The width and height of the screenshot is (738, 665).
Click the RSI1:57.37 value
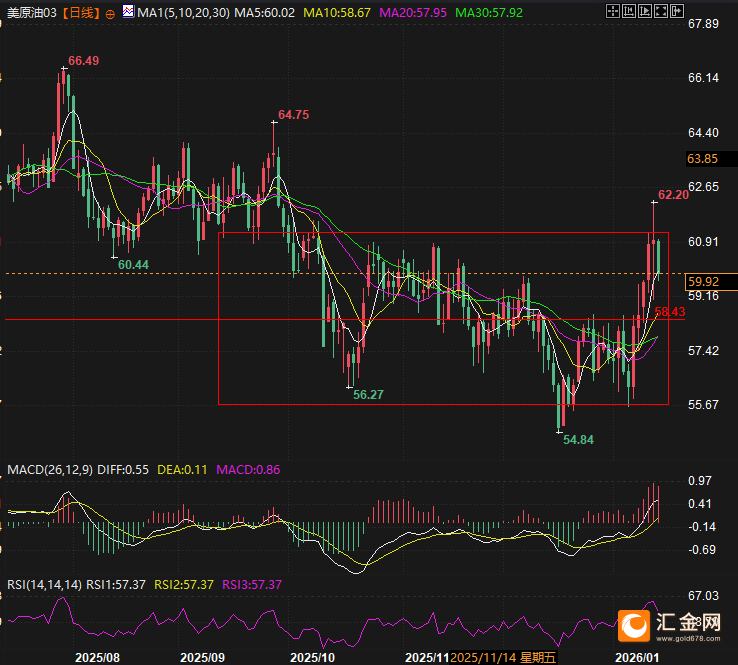point(116,585)
